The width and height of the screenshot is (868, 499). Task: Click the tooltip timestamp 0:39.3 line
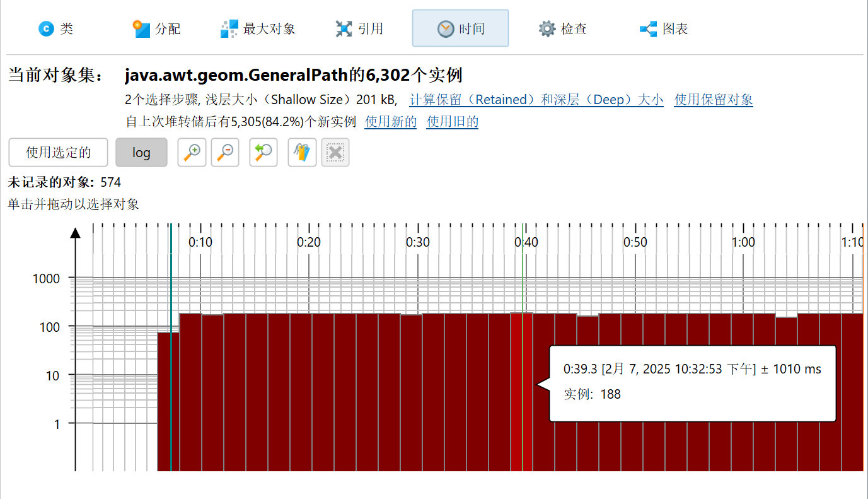692,369
